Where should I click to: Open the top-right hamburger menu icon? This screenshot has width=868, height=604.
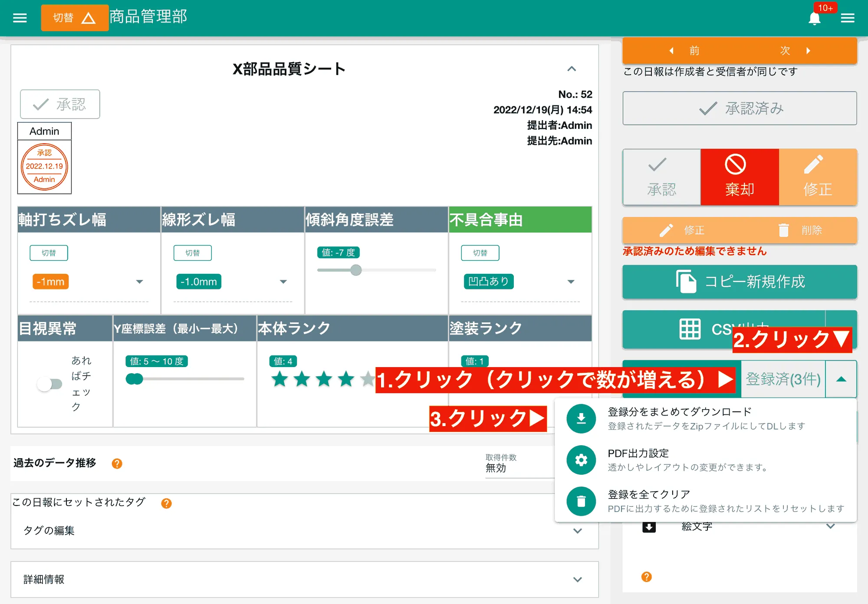pos(848,18)
